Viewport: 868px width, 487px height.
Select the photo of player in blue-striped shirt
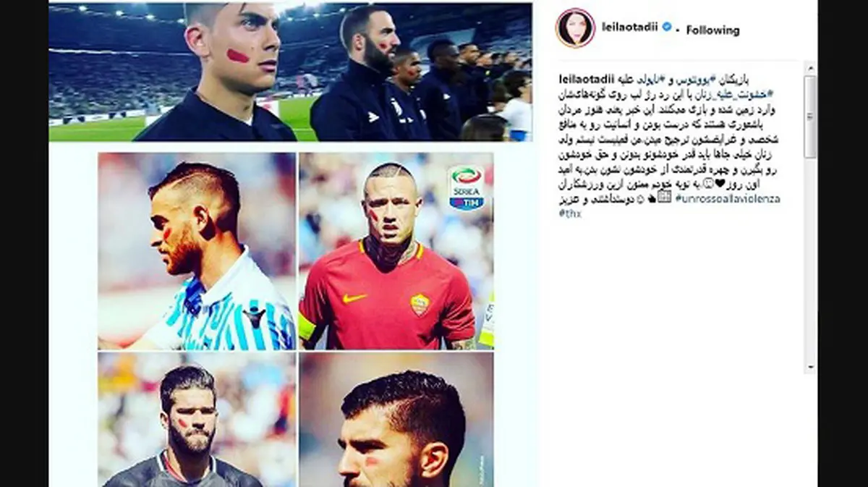pos(197,251)
